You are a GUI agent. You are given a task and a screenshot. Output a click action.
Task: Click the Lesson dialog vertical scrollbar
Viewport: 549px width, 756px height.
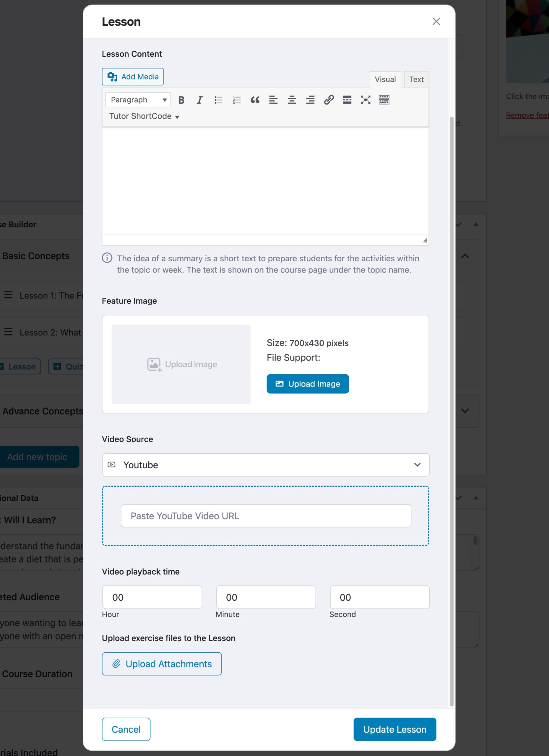pyautogui.click(x=451, y=411)
